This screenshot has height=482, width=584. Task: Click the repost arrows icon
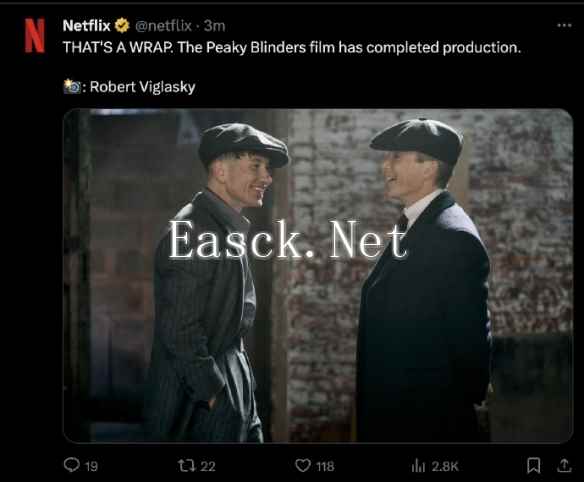[185, 466]
